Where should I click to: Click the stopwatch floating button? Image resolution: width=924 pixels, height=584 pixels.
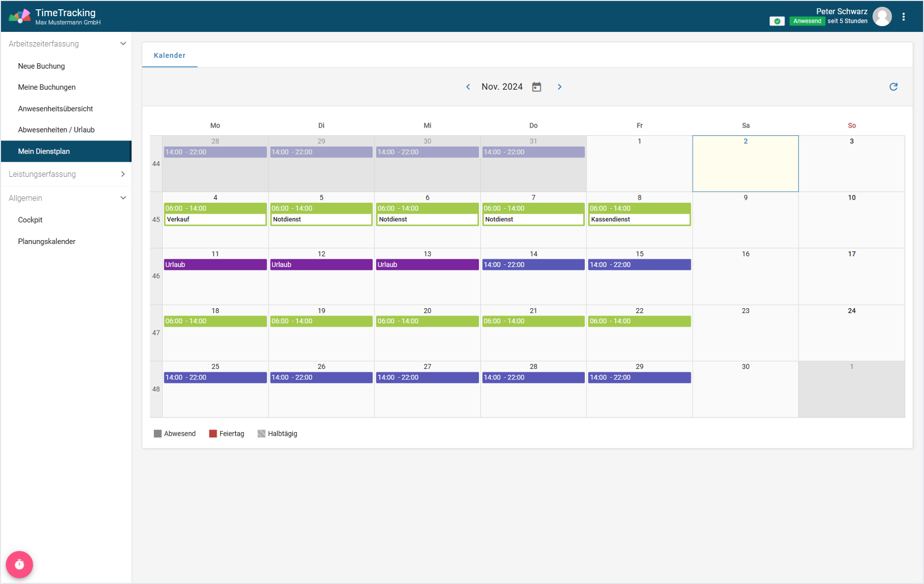click(x=19, y=564)
